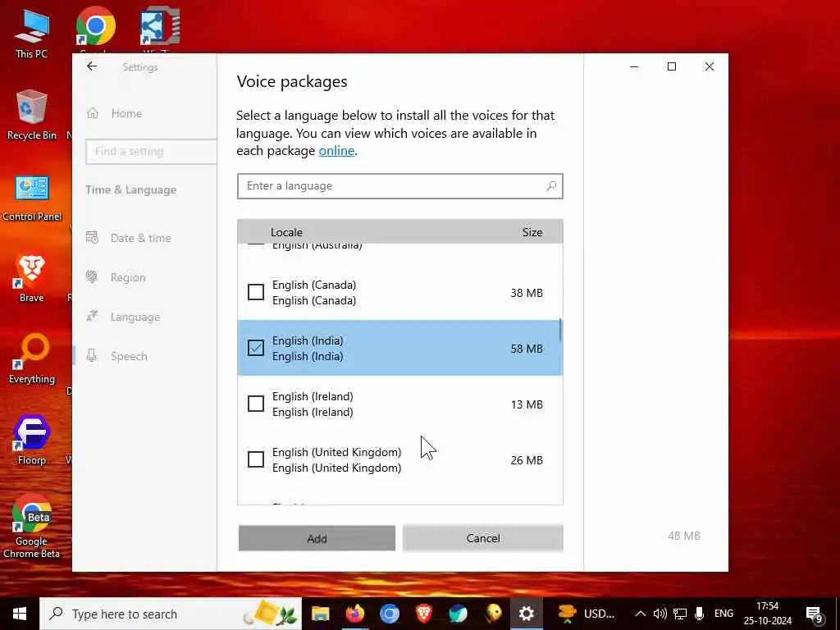Click the Language character icon

click(x=92, y=316)
